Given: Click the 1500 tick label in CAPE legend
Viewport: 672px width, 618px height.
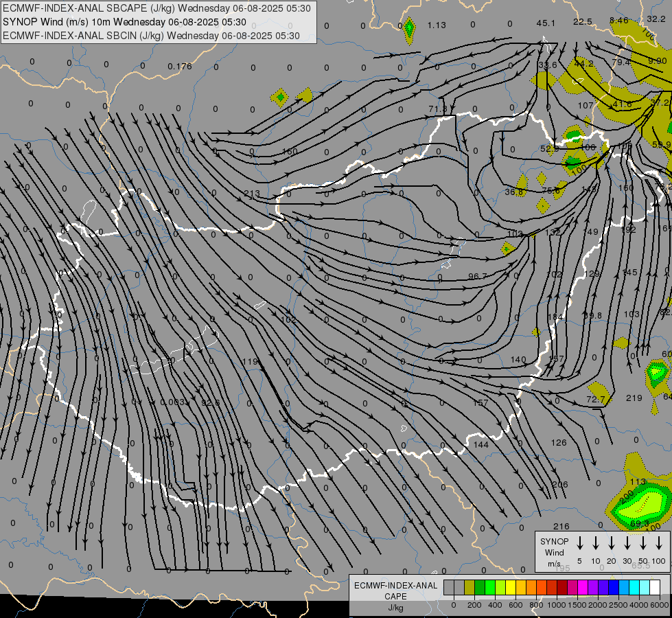Looking at the screenshot, I should (x=577, y=605).
